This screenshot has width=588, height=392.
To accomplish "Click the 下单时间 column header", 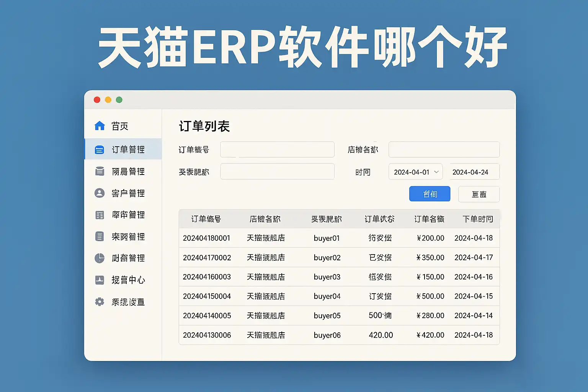I will coord(477,219).
